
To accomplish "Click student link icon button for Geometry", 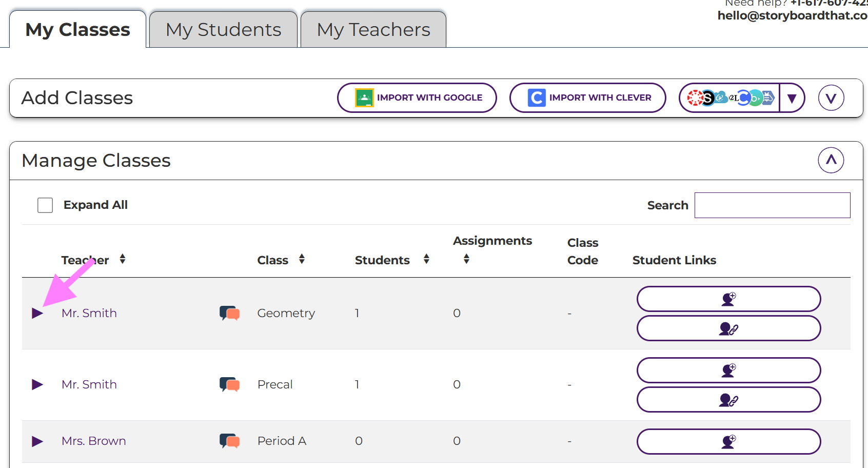I will tap(728, 328).
